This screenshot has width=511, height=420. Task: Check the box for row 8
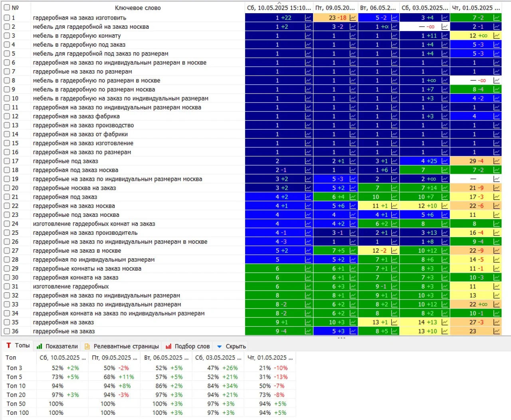coord(7,80)
